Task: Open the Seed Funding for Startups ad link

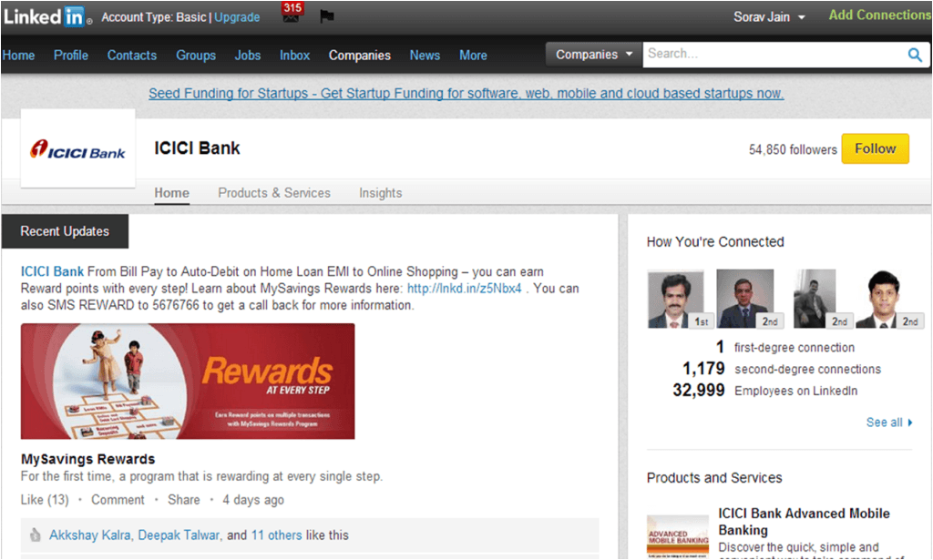Action: point(466,93)
